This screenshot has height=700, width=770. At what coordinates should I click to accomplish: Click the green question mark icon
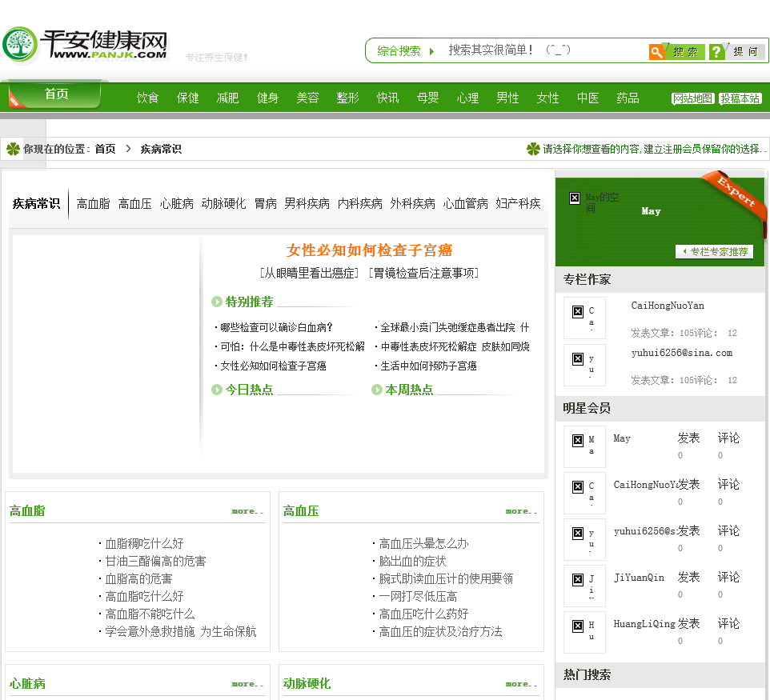coord(716,51)
